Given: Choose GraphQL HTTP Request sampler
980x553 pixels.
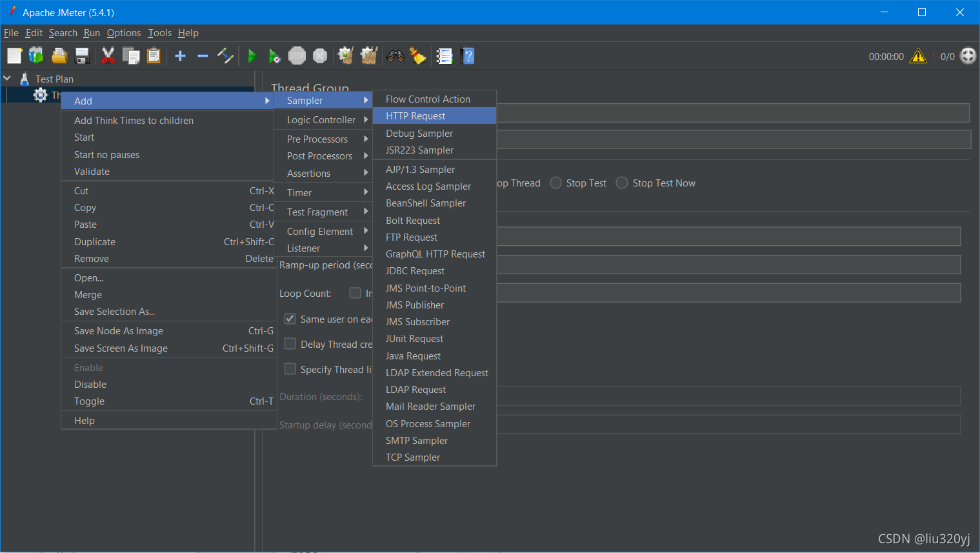Looking at the screenshot, I should (x=435, y=254).
